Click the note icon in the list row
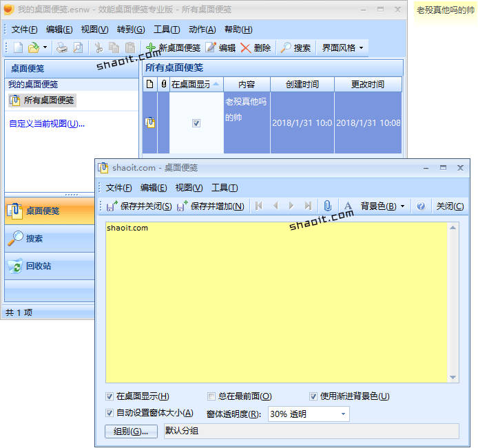 149,122
